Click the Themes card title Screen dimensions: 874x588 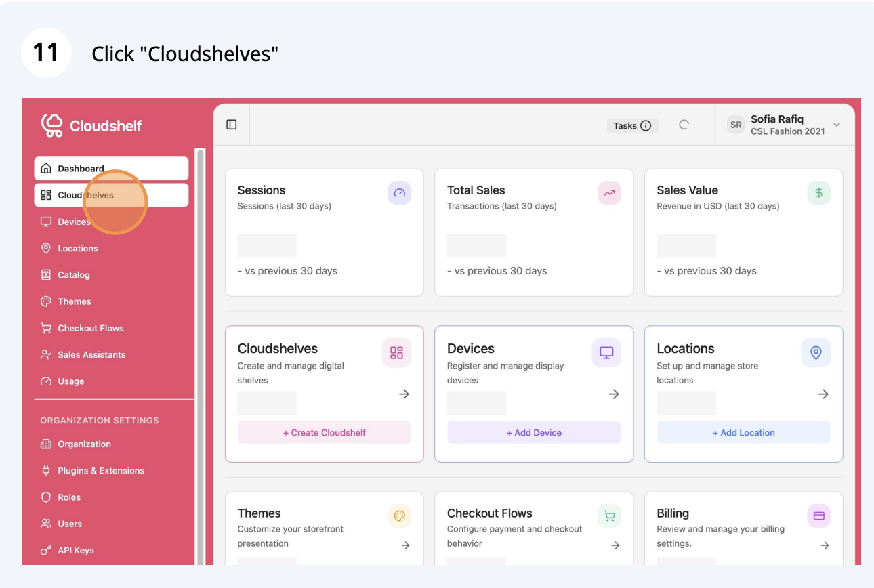[x=259, y=513]
